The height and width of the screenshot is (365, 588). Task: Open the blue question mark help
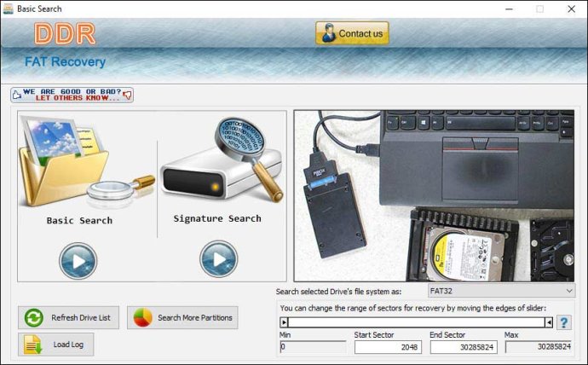[564, 322]
